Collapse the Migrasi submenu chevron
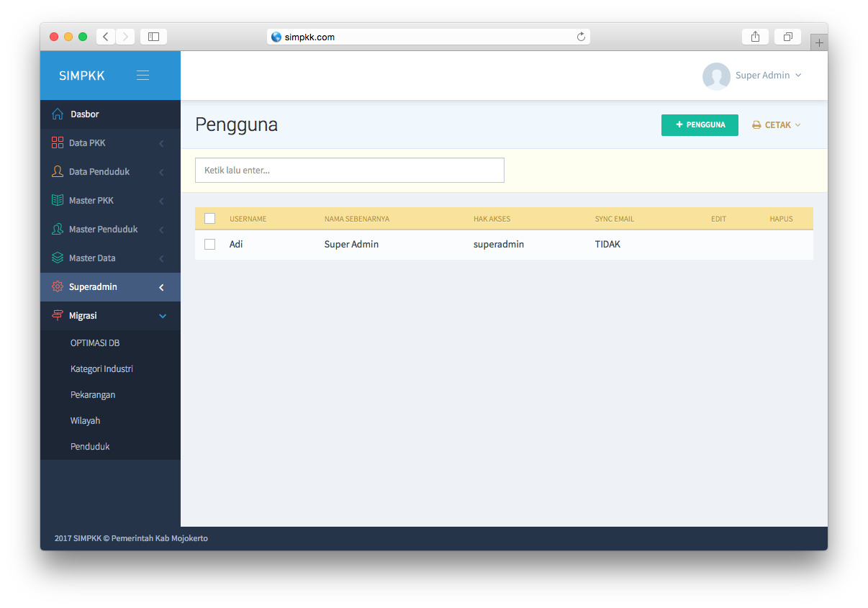868x608 pixels. pos(162,316)
